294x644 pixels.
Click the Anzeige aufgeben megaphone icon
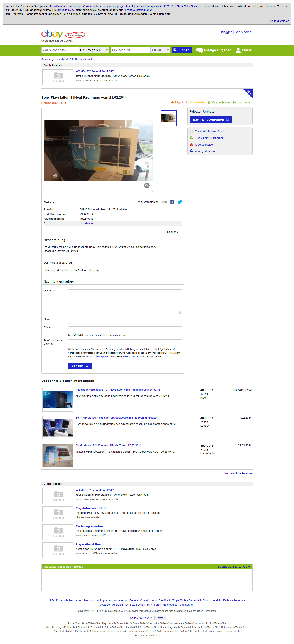click(199, 50)
